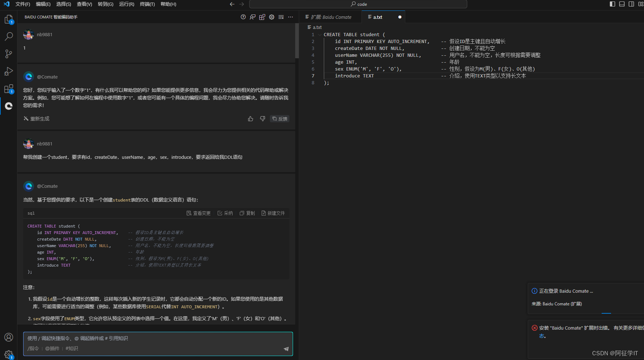Click the command center code search box

coord(358,4)
